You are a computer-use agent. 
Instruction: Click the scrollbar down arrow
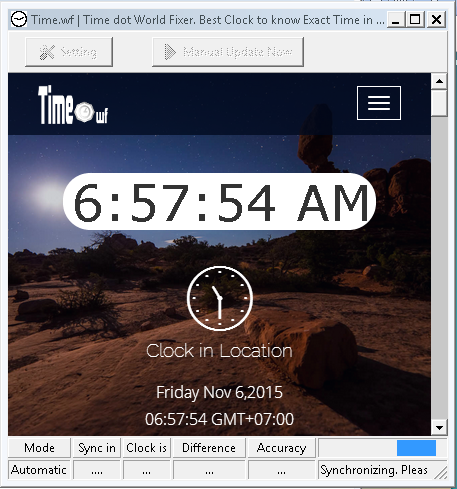pyautogui.click(x=439, y=427)
